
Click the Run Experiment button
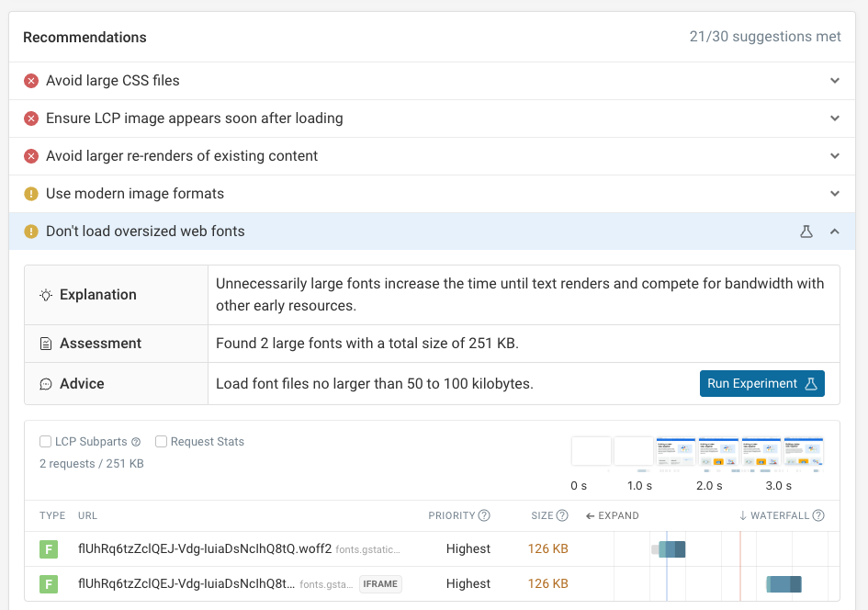(761, 383)
